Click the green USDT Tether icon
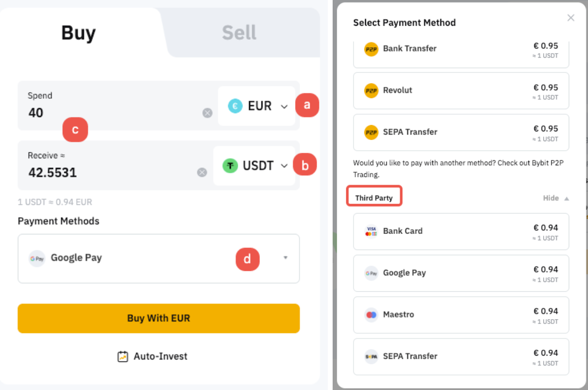This screenshot has height=390, width=588. (x=230, y=166)
